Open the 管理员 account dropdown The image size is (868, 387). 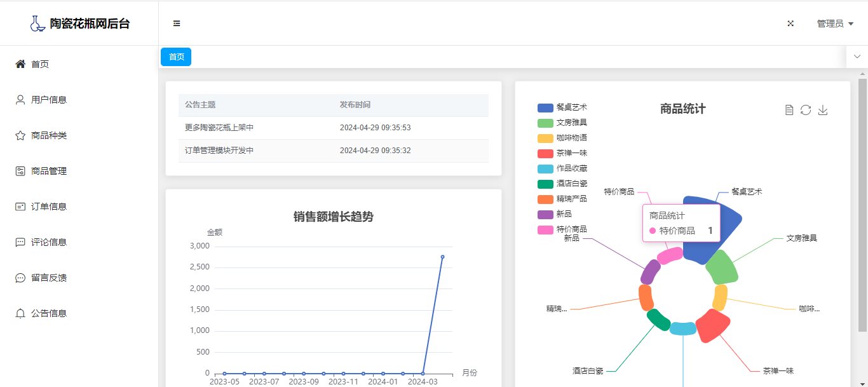click(835, 24)
